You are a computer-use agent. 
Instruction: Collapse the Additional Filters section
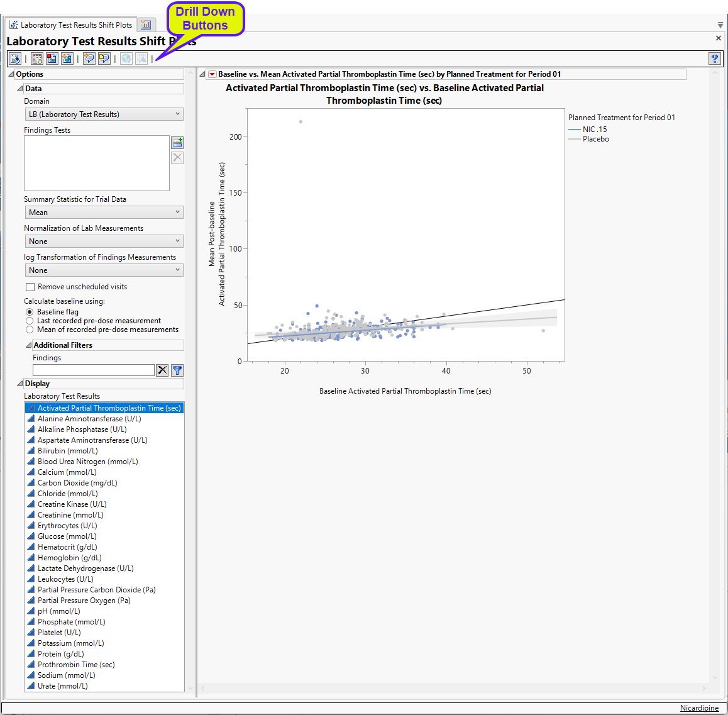[x=28, y=345]
